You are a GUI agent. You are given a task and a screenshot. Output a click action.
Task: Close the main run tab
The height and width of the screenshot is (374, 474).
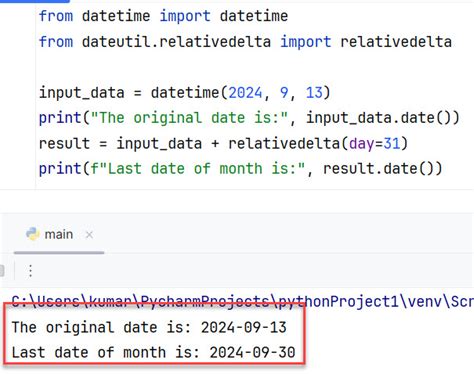[x=89, y=235]
